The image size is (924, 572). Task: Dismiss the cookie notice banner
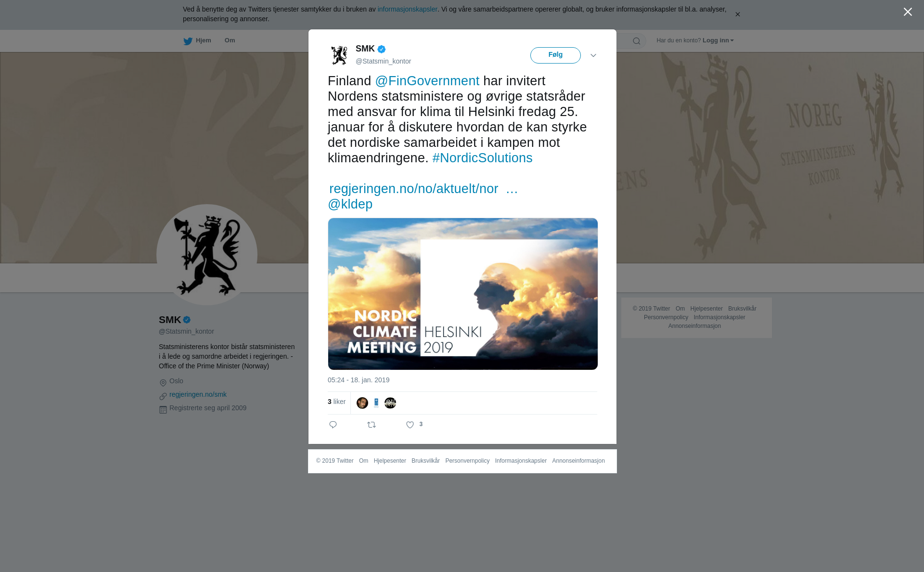pyautogui.click(x=737, y=14)
